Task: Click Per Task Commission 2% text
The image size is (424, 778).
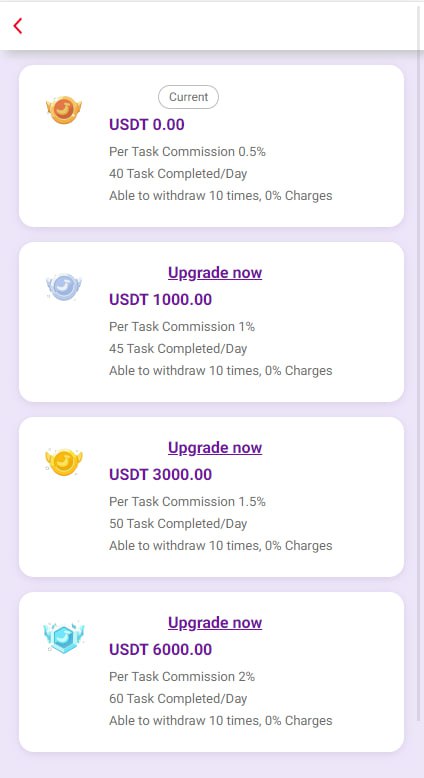Action: point(182,677)
